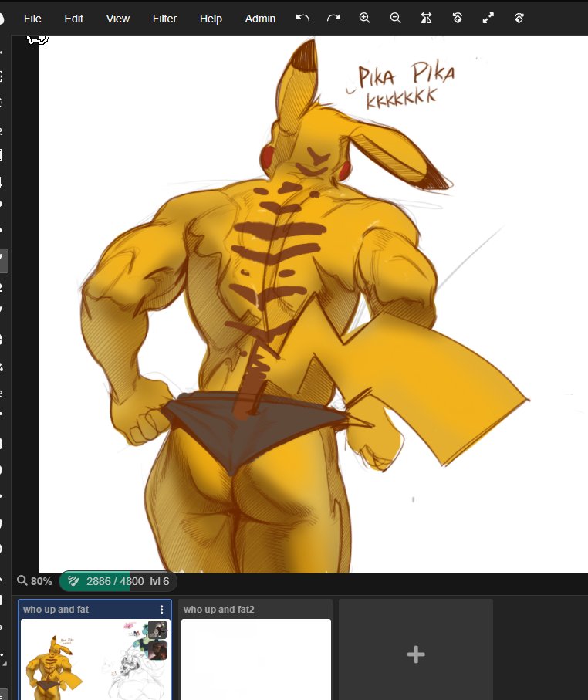588x700 pixels.
Task: Click the top participant avatar on 'who up and fat'
Action: click(x=157, y=630)
